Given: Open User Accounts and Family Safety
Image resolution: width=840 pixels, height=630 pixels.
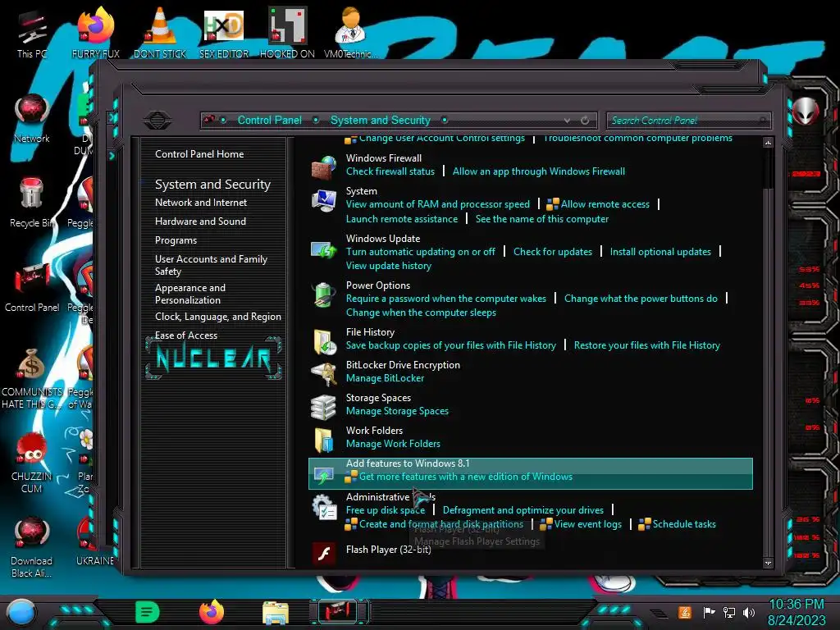Looking at the screenshot, I should click(x=211, y=265).
